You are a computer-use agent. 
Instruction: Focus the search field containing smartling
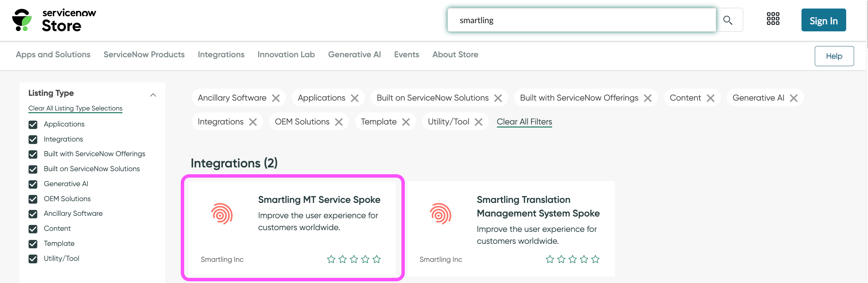tap(582, 20)
